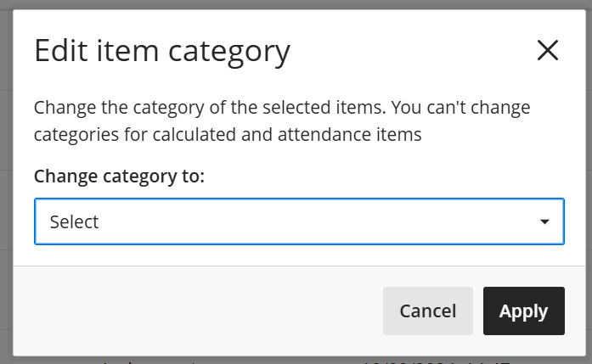Click the small black triangle in Select box
The height and width of the screenshot is (364, 592).
[x=544, y=222]
